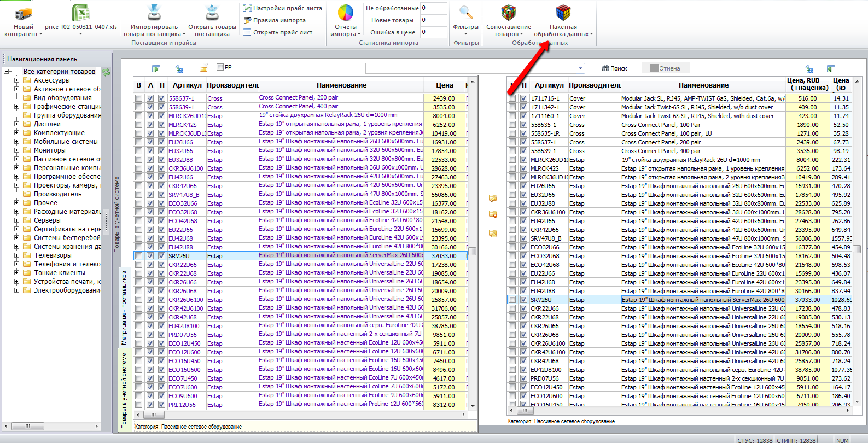The image size is (868, 443).
Task: Expand the Комплектующие category node
Action: pyautogui.click(x=17, y=133)
